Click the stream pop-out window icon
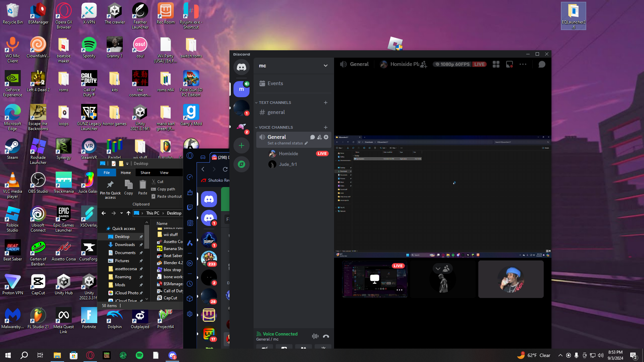The image size is (644, 362). [509, 64]
